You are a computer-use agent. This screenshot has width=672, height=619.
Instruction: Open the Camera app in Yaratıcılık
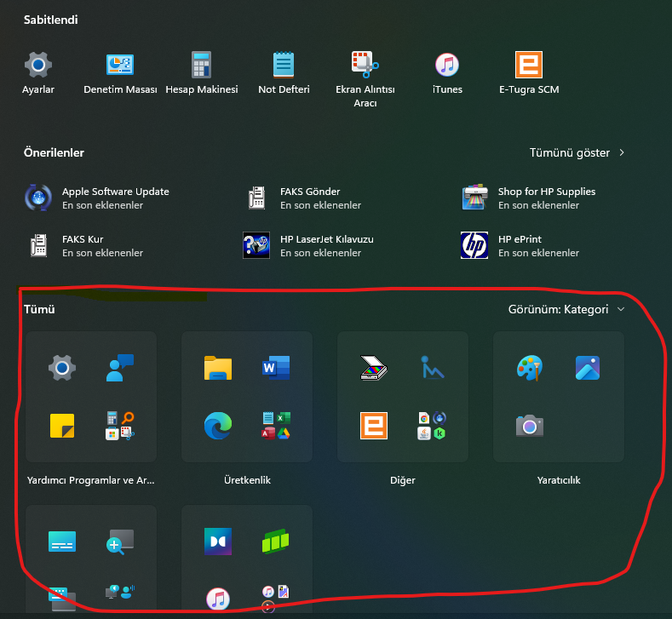coord(530,426)
